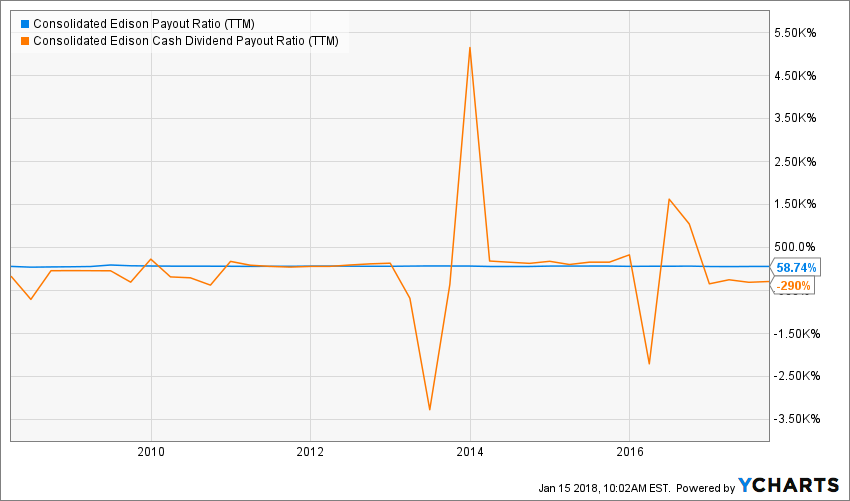The height and width of the screenshot is (501, 850).
Task: Click the -2.50K% axis label
Action: pos(796,376)
